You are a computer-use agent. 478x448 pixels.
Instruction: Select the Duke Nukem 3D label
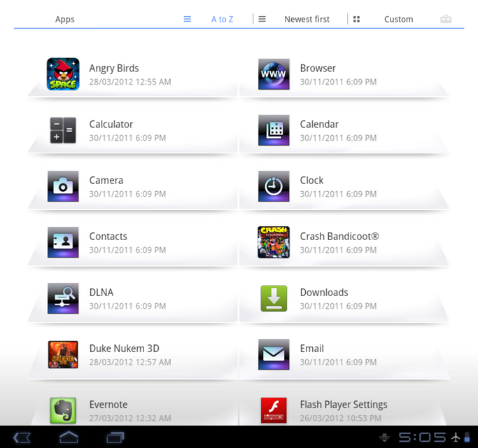[125, 349]
